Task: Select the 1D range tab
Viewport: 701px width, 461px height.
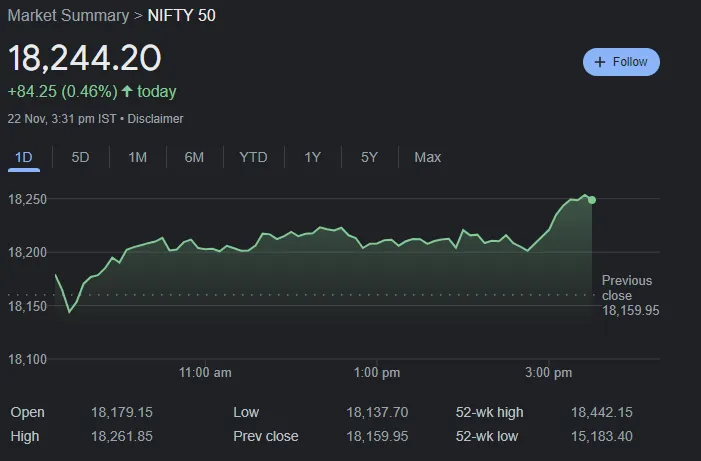Action: point(24,157)
